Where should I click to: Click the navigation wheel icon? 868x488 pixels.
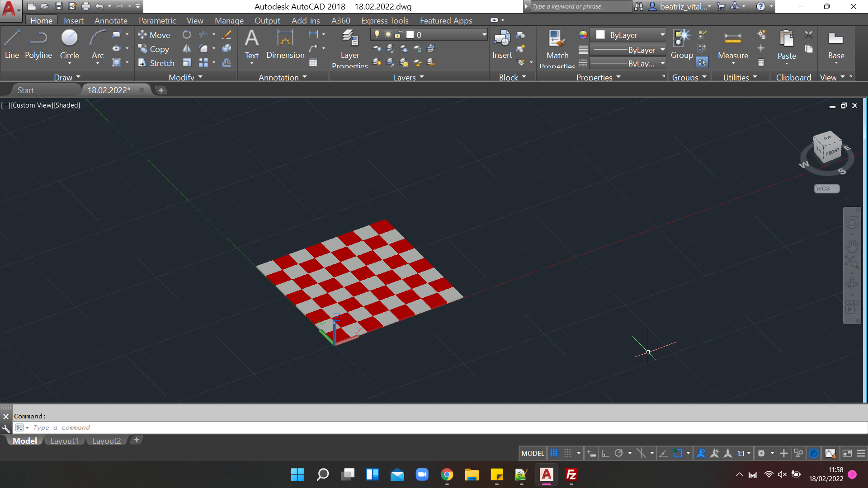point(852,223)
